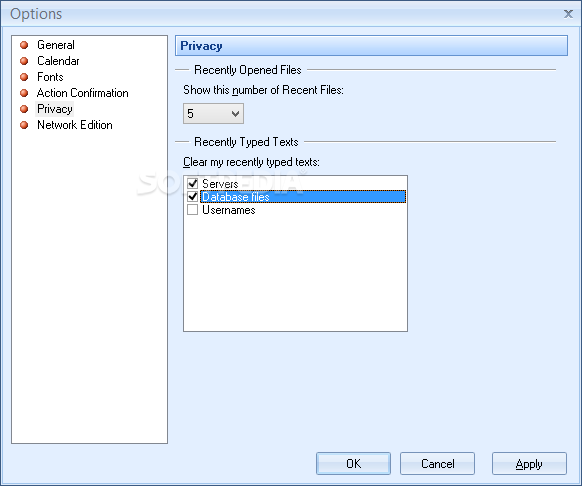Switch to the Fonts options page
The height and width of the screenshot is (486, 582).
tap(50, 77)
